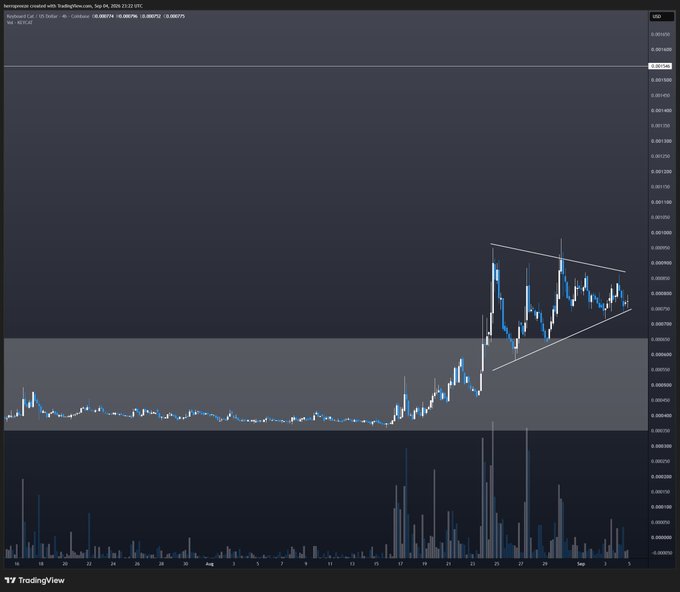The image size is (680, 592).
Task: Click the 0.000500 price axis label
Action: [660, 385]
